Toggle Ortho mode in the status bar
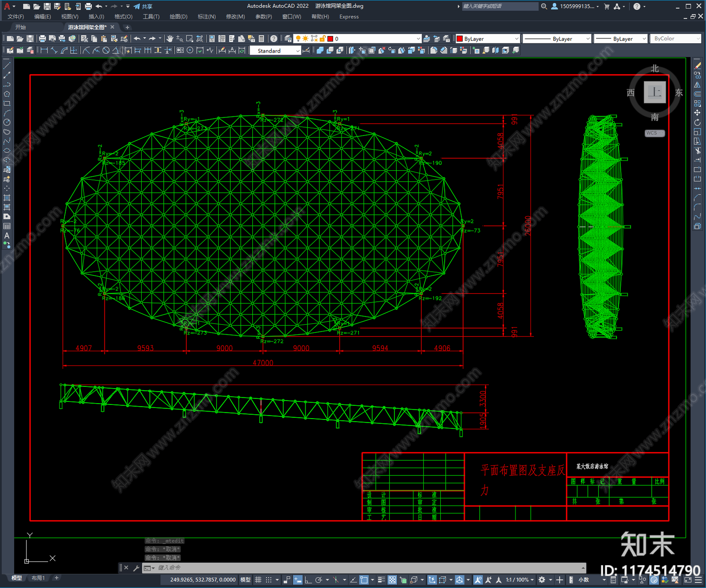Image resolution: width=706 pixels, height=588 pixels. click(308, 580)
